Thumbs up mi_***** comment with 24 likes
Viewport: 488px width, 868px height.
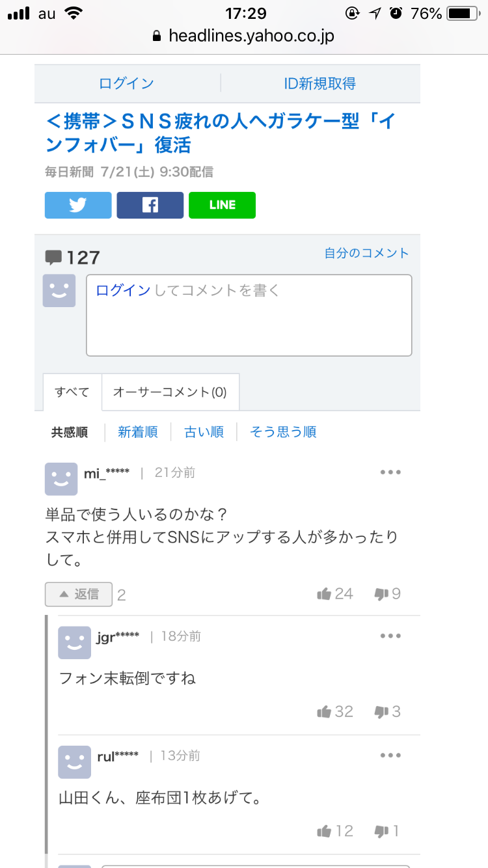pos(334,593)
